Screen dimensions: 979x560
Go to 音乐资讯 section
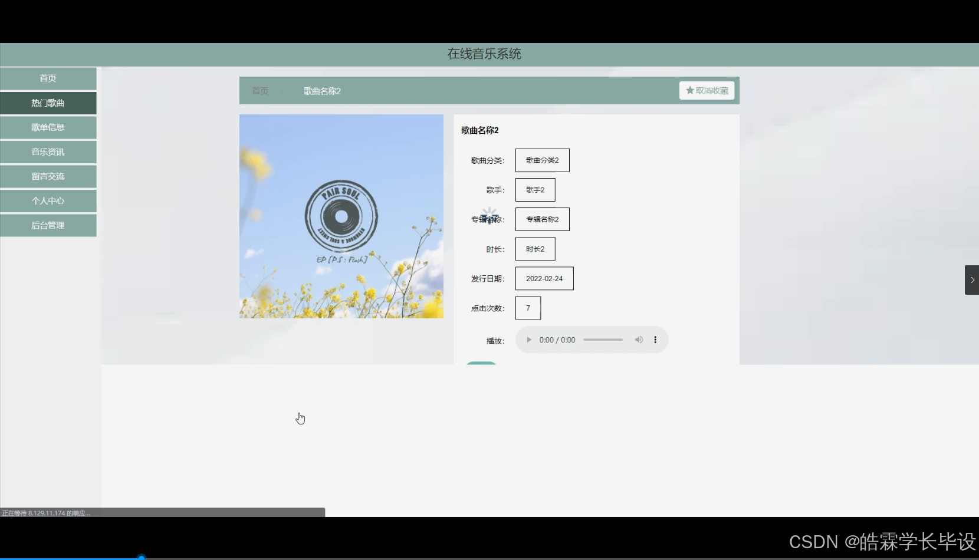(48, 152)
